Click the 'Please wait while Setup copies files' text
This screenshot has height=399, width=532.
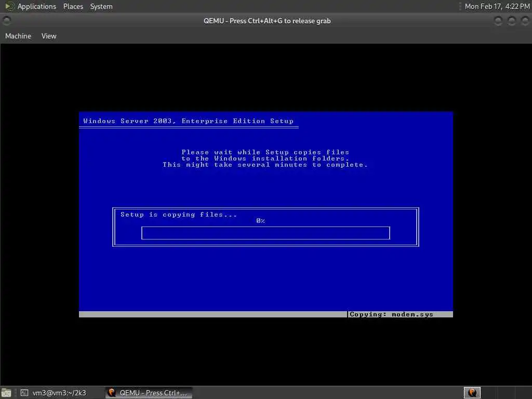tap(265, 152)
